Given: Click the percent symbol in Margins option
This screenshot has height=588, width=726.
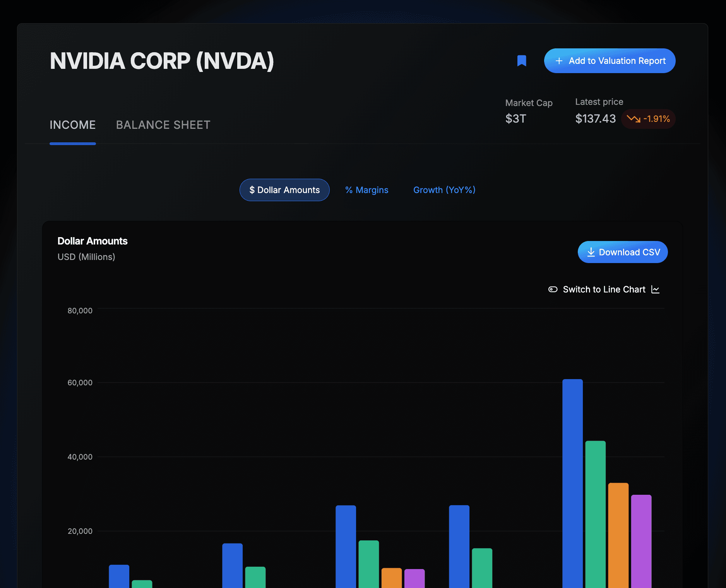Looking at the screenshot, I should [x=349, y=190].
